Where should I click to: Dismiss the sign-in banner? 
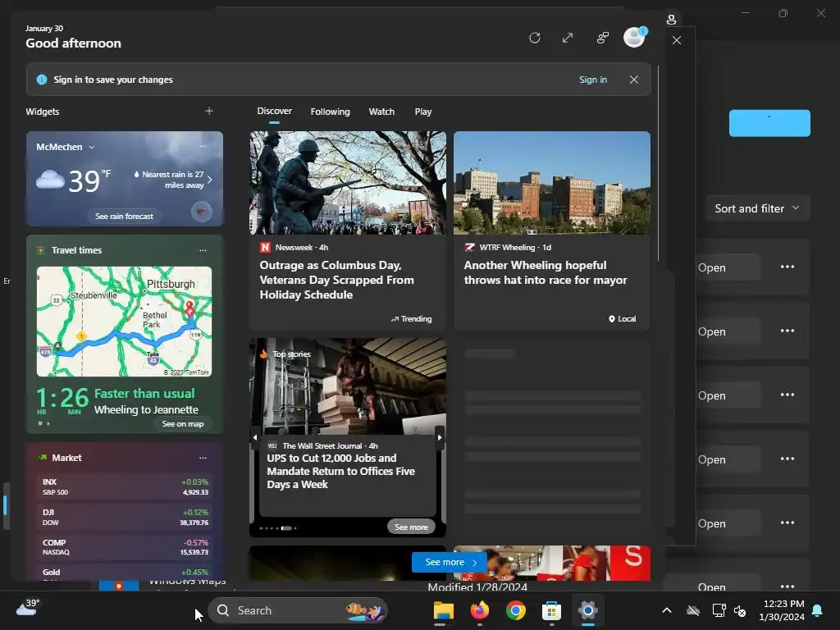pyautogui.click(x=634, y=80)
